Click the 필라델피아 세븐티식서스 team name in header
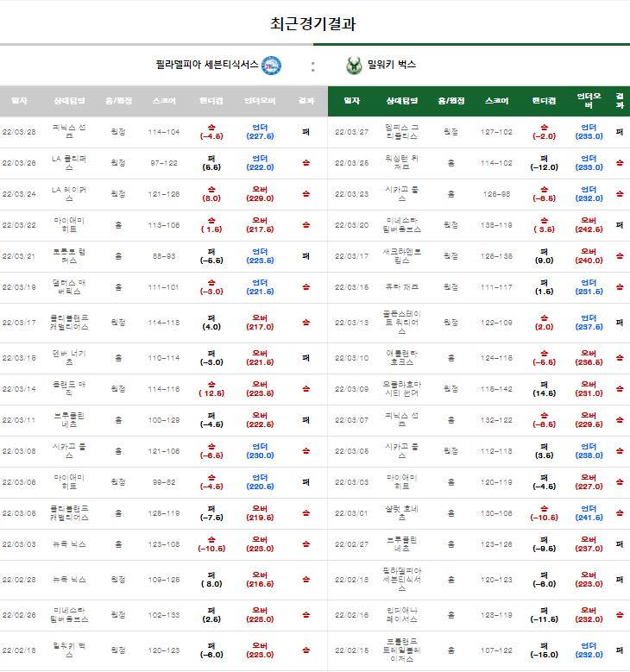630x672 pixels. [207, 65]
